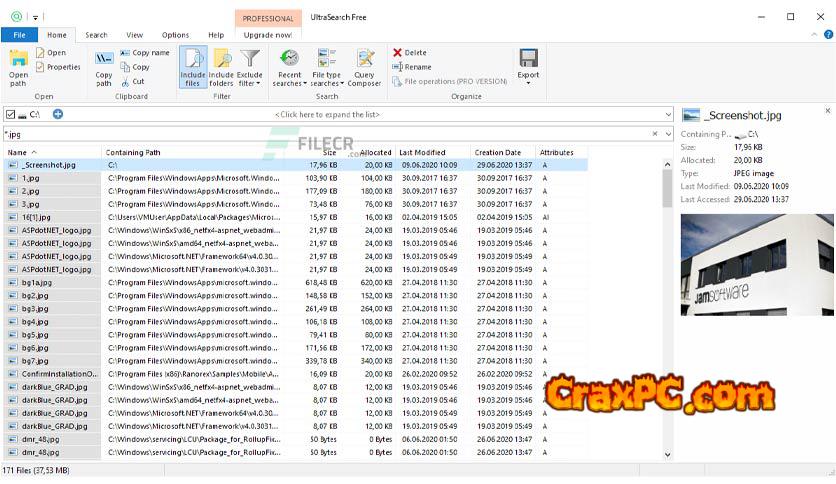
Task: Toggle the Include folders filter
Action: pos(221,66)
